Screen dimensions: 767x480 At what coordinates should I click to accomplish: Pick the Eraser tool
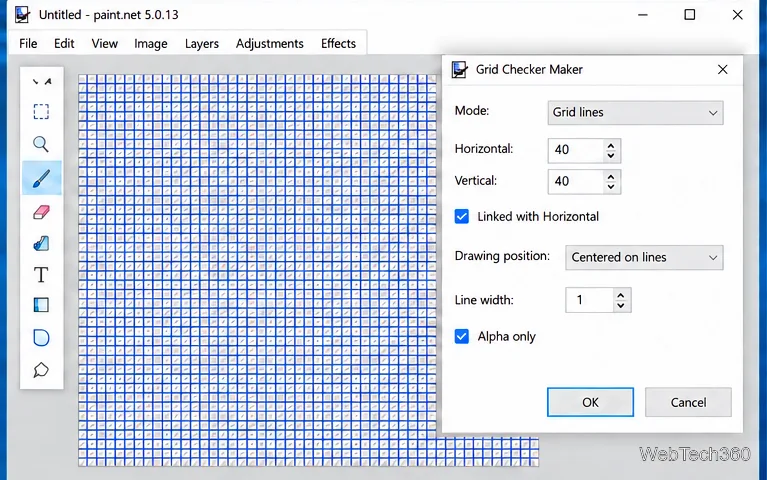point(41,212)
